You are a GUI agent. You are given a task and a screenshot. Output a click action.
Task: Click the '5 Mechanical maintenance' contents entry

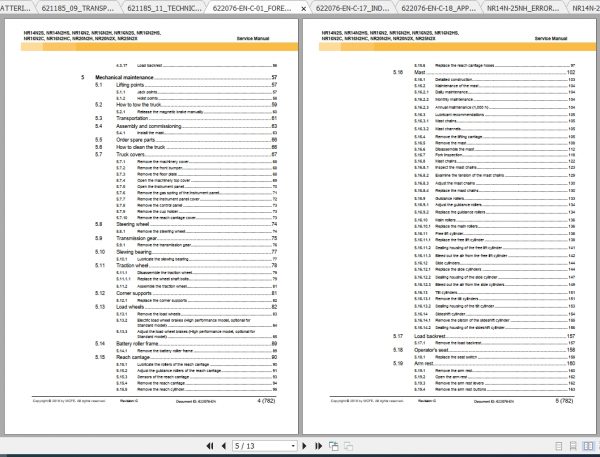coord(179,77)
